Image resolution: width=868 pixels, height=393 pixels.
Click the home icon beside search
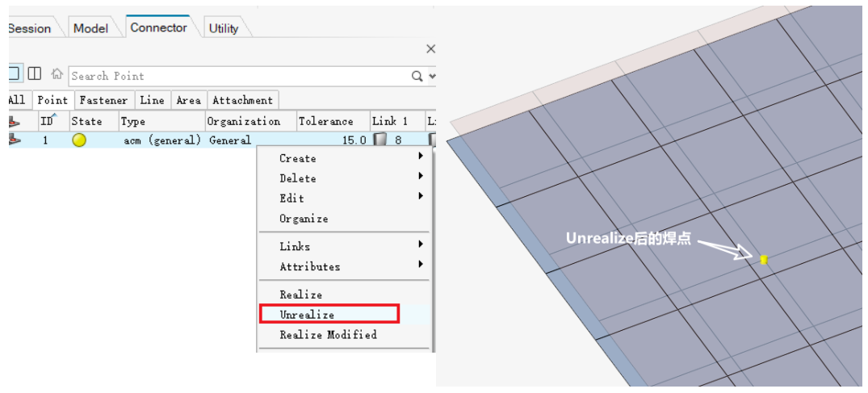coord(57,73)
